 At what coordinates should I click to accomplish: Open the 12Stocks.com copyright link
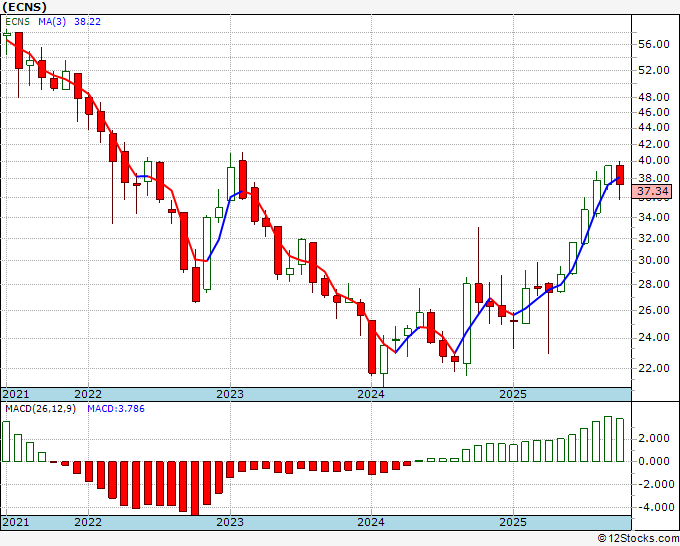(638, 539)
